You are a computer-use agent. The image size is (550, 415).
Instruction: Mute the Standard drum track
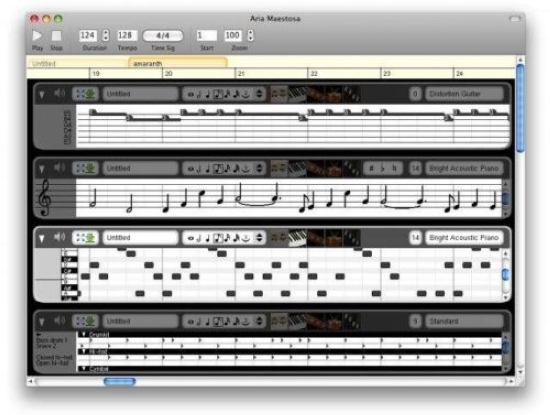coord(59,320)
